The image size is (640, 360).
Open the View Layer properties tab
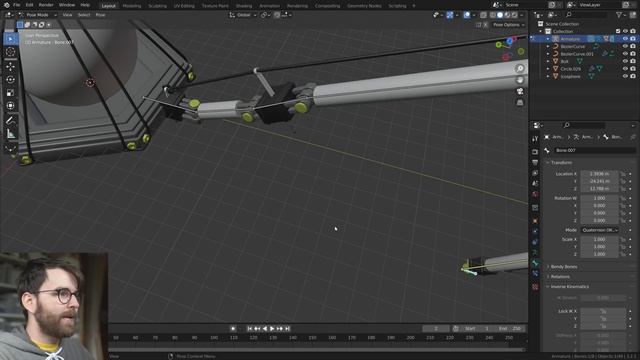tap(535, 173)
